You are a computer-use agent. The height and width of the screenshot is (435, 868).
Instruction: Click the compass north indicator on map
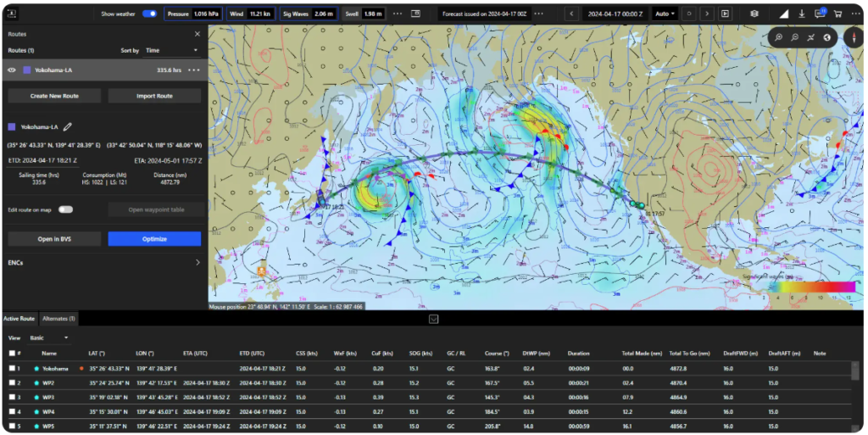coord(852,37)
